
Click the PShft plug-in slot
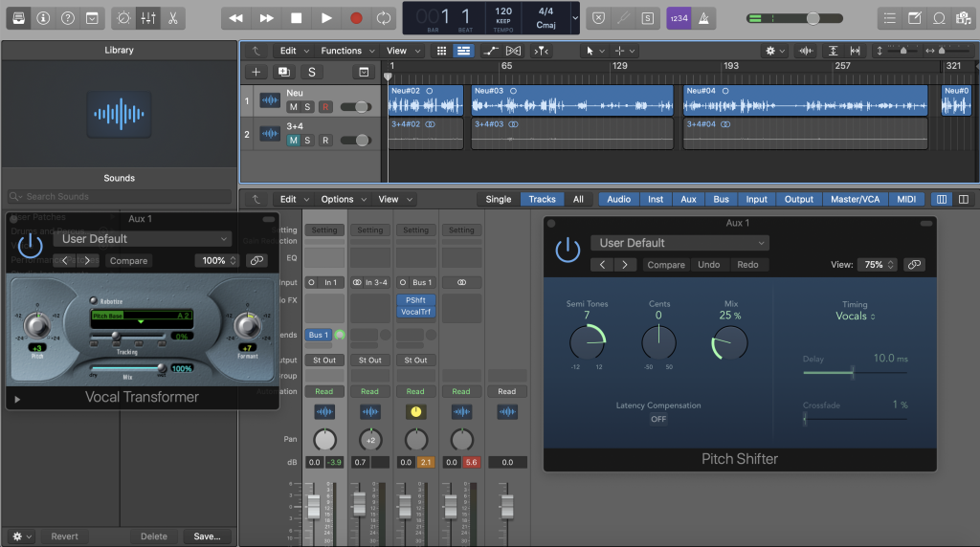tap(415, 300)
